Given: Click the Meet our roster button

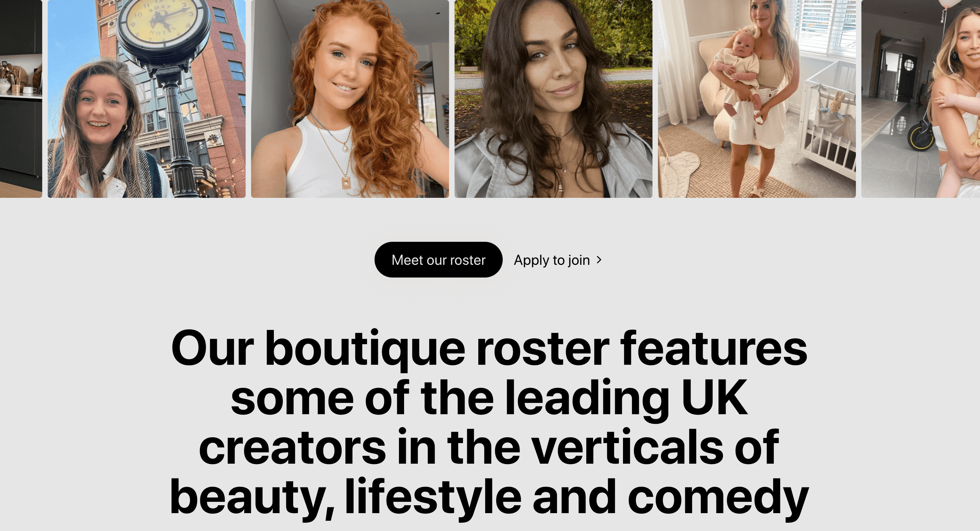Looking at the screenshot, I should 438,260.
